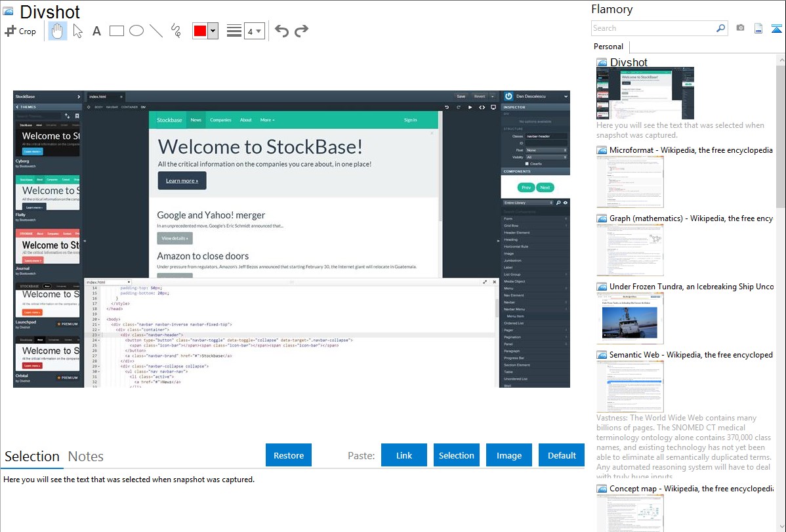Activate the hand pan tool

click(57, 31)
